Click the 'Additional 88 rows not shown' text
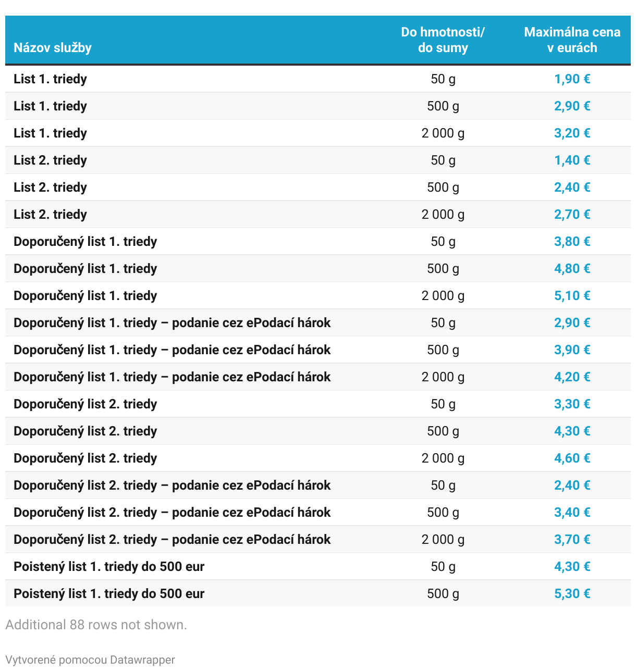The image size is (636, 672). click(x=96, y=625)
